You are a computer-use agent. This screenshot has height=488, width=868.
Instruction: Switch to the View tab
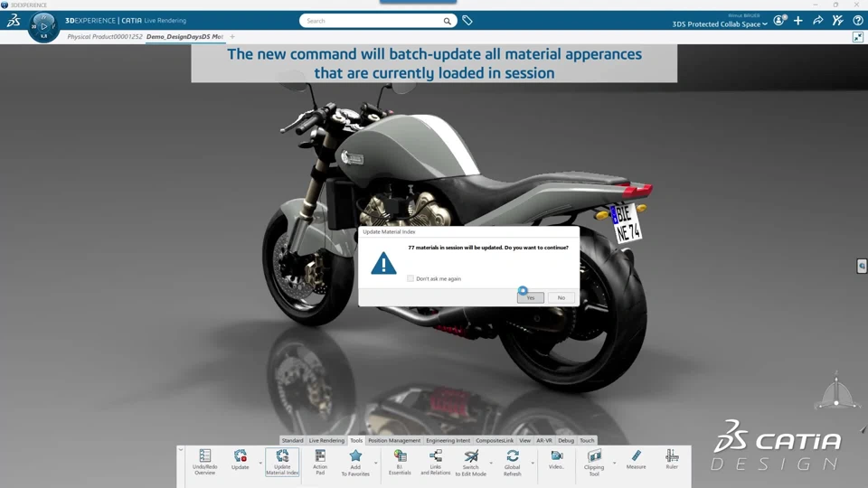point(524,440)
